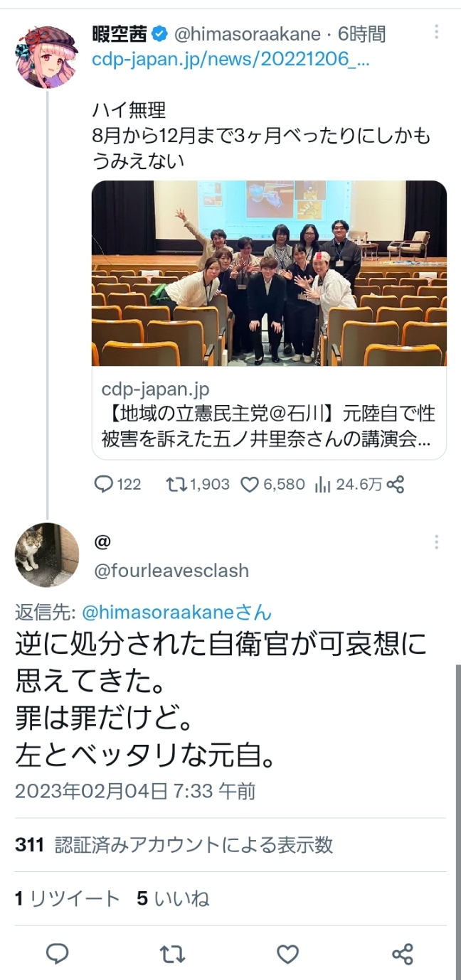
Task: Open replies on the 暇空茜 tweet (122)
Action: pos(118,485)
